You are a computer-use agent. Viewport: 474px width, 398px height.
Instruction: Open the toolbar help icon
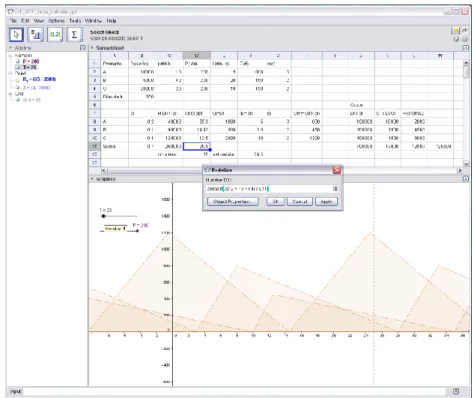coord(456,39)
